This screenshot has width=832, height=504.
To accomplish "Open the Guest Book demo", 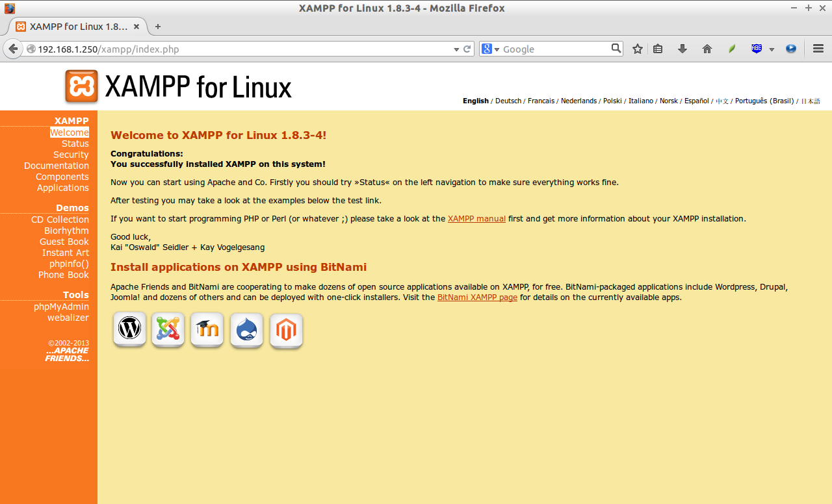I will point(64,242).
